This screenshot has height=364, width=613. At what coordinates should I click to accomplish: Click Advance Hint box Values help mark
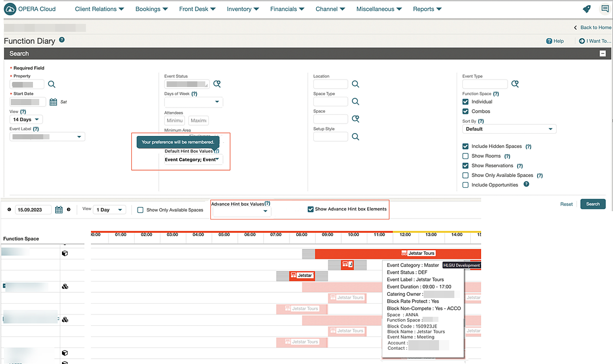(x=267, y=203)
